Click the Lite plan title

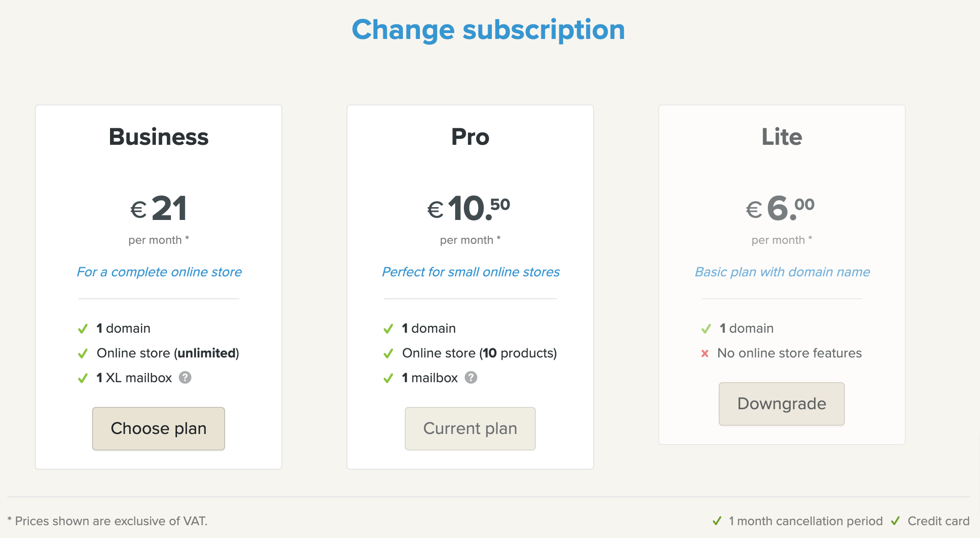(782, 137)
